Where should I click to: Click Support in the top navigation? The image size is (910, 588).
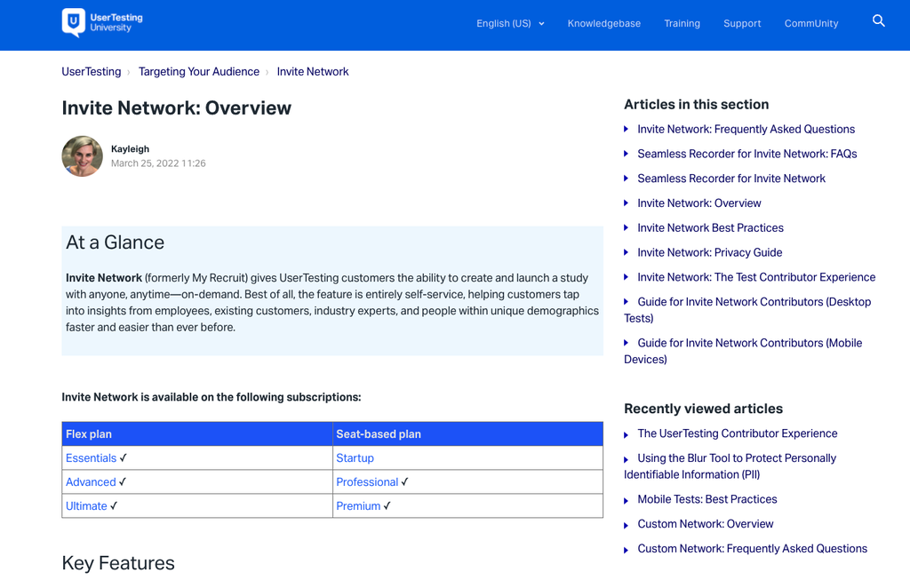click(x=742, y=24)
